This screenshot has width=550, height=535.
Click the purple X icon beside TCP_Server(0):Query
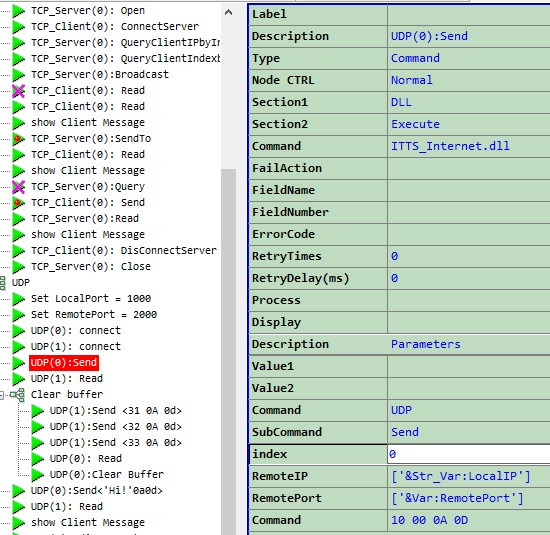tap(18, 187)
